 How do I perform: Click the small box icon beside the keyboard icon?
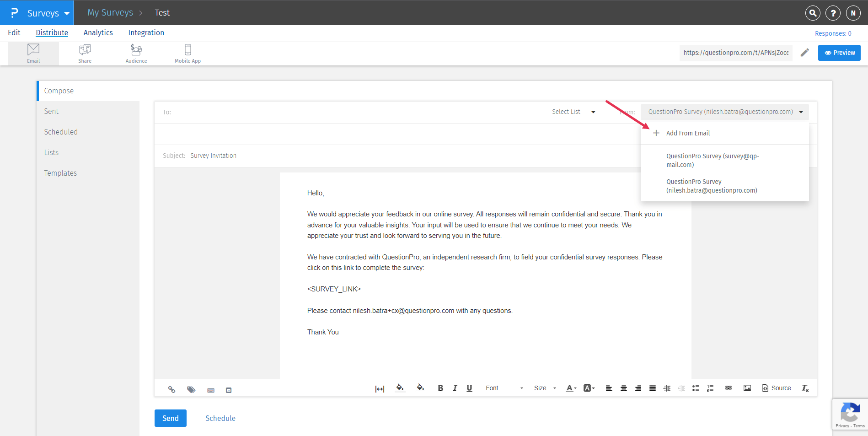[229, 390]
